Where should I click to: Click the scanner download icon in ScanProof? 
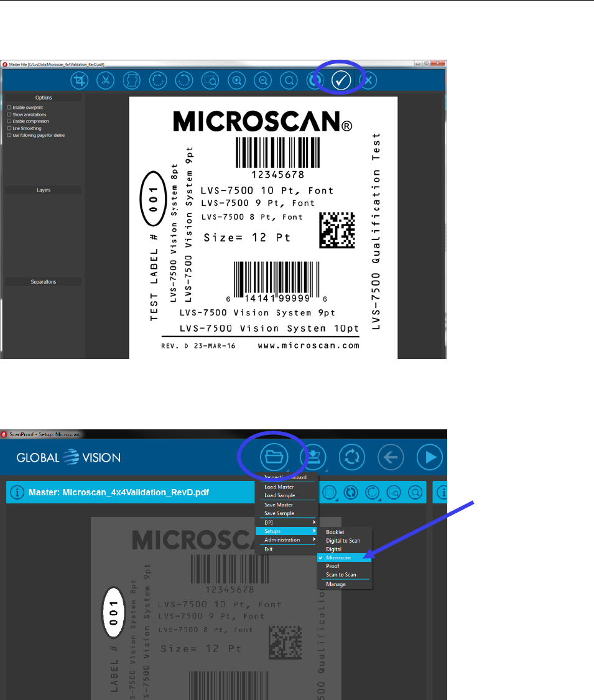point(313,457)
